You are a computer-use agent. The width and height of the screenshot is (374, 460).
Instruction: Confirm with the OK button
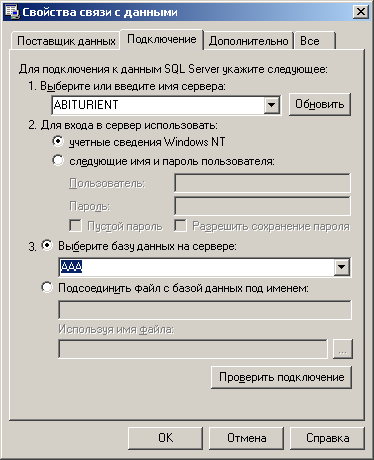[166, 438]
